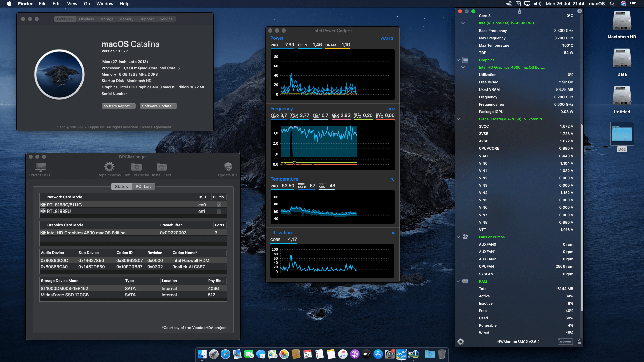Open the License Agreement link

click(156, 127)
